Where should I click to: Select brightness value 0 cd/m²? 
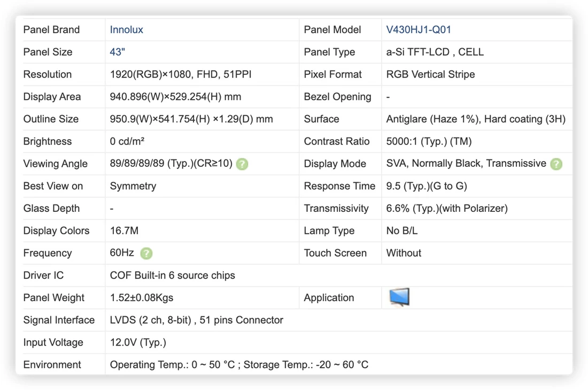(x=127, y=141)
